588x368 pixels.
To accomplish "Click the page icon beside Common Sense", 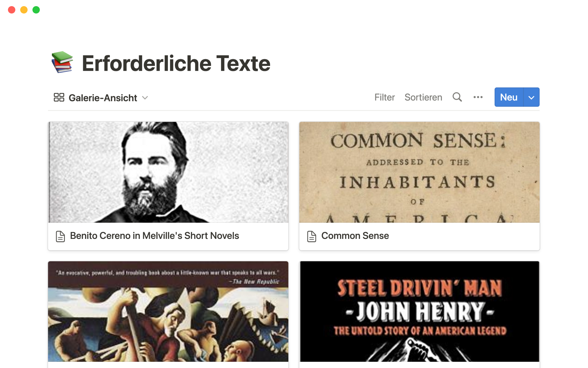I will (311, 236).
